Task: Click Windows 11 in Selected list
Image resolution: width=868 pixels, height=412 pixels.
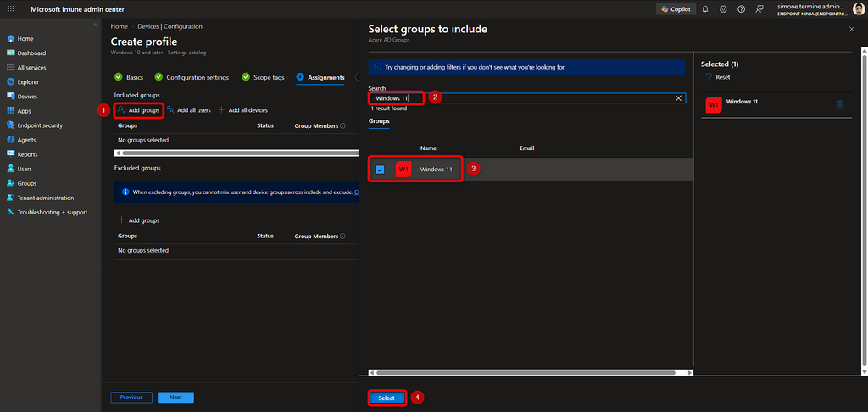Action: click(741, 102)
